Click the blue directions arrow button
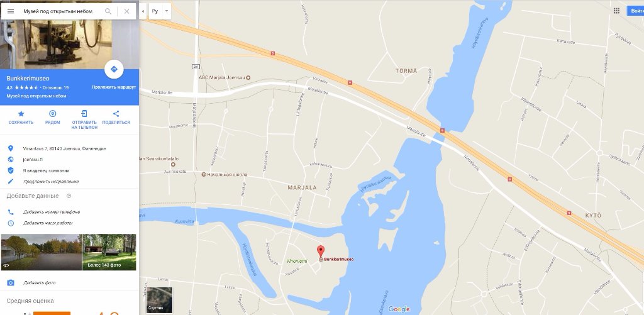The image size is (644, 315). click(114, 69)
